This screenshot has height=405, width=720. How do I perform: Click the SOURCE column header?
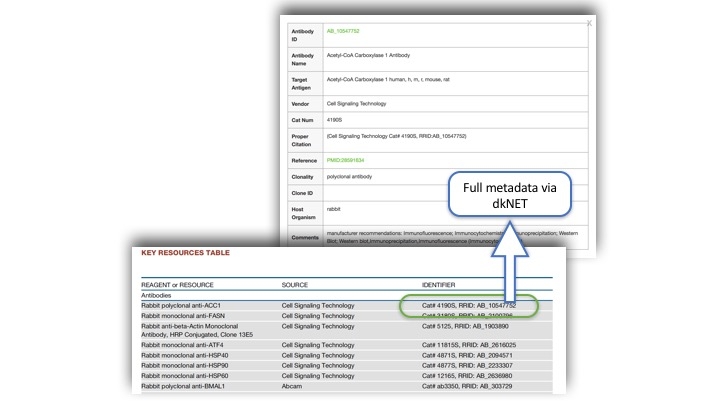(301, 285)
